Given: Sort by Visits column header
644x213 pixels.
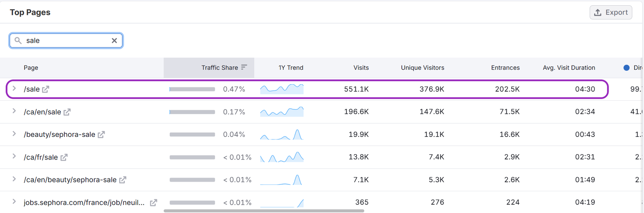Looking at the screenshot, I should tap(361, 68).
